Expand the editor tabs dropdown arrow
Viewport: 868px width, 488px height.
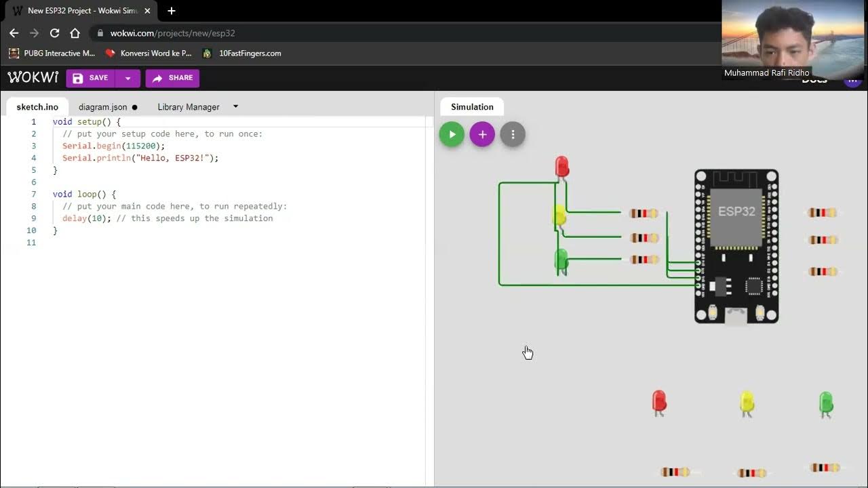point(236,106)
